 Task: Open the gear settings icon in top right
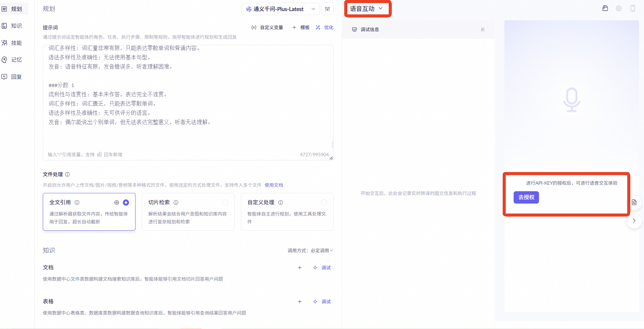[619, 8]
